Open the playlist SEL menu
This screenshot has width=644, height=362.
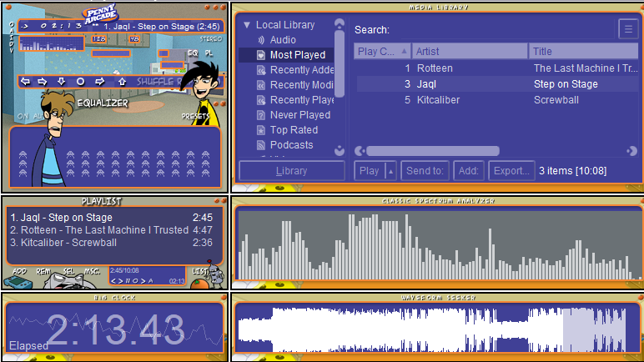click(68, 272)
